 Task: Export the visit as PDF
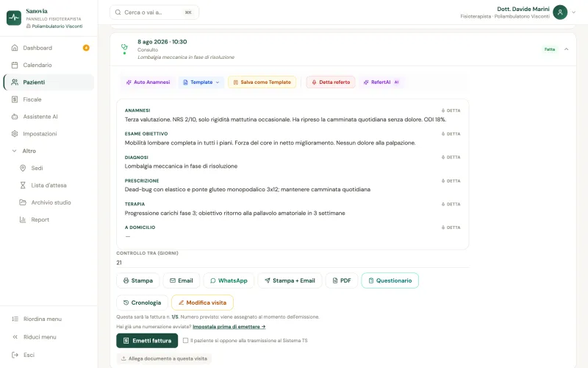coord(342,280)
